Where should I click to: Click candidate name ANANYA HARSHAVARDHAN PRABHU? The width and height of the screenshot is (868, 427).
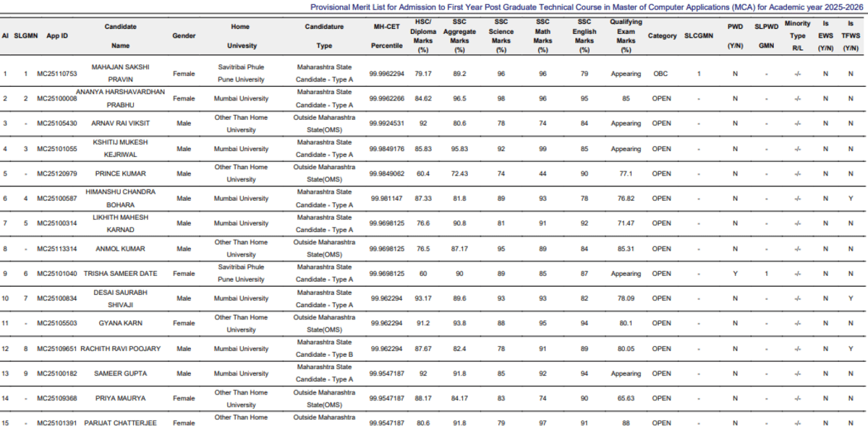pyautogui.click(x=121, y=98)
